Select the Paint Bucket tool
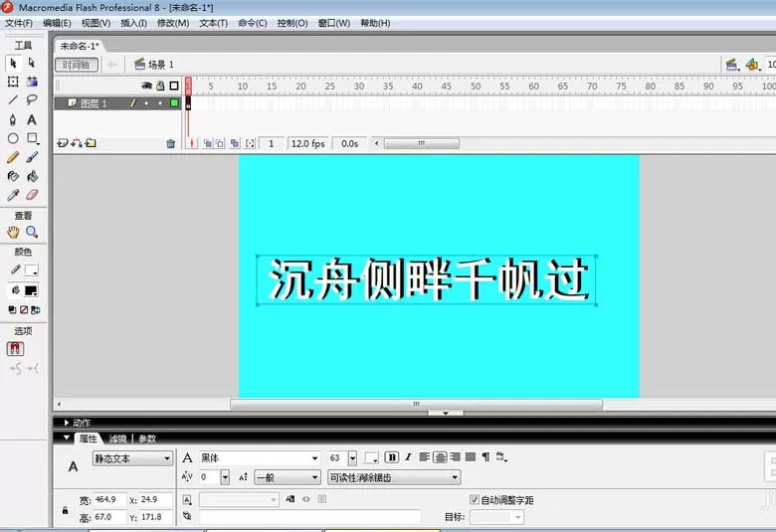 (x=32, y=176)
